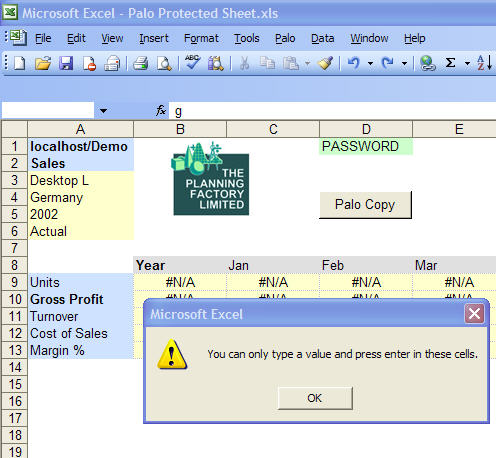Screen dimensions: 496x458
Task: Open the Undo history dropdown arrow
Action: click(370, 63)
